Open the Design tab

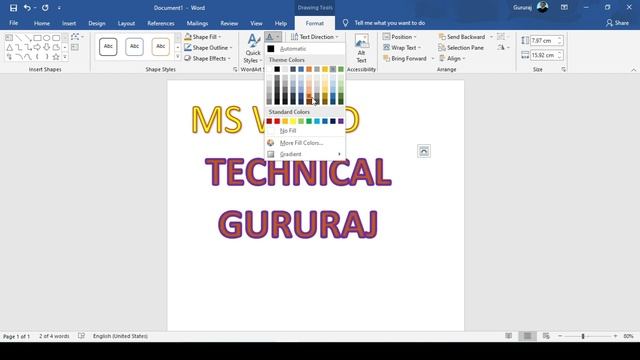point(97,23)
